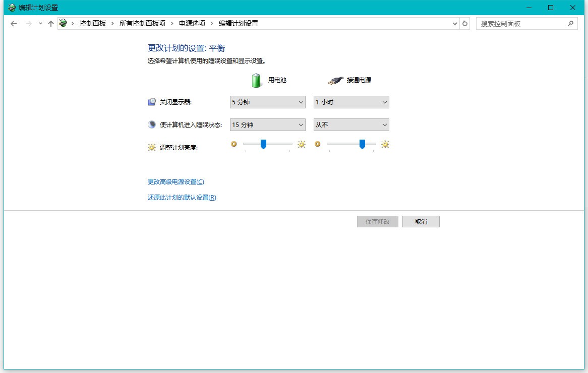
Task: Open battery sleep dropdown showing 15 分钟
Action: [x=268, y=125]
